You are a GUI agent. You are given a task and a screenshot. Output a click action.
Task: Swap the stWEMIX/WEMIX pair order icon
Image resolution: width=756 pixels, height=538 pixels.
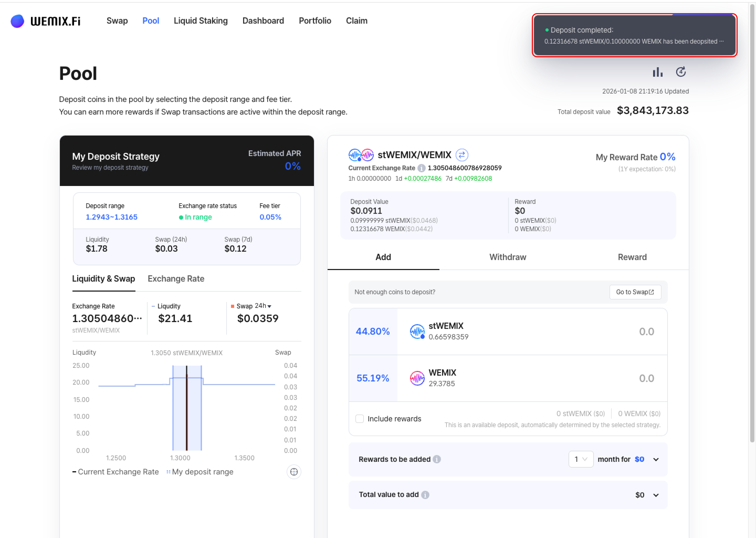461,155
